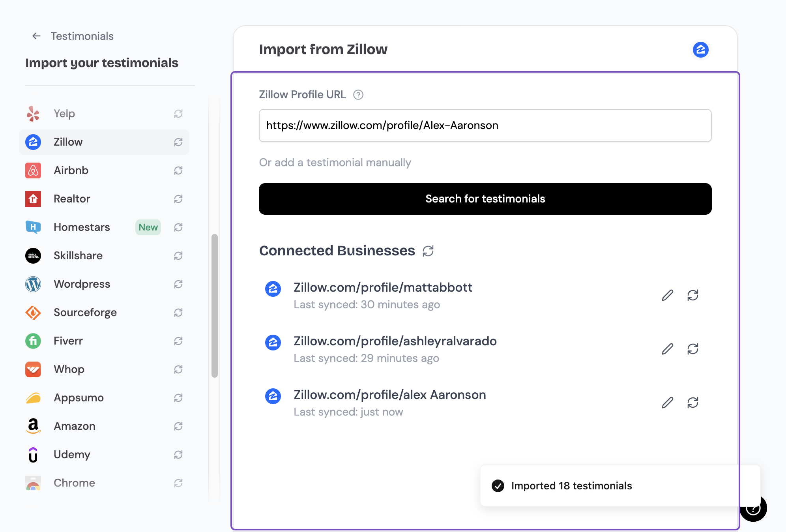Edit the ashleyralvarado profile connection
786x532 pixels.
pyautogui.click(x=668, y=349)
